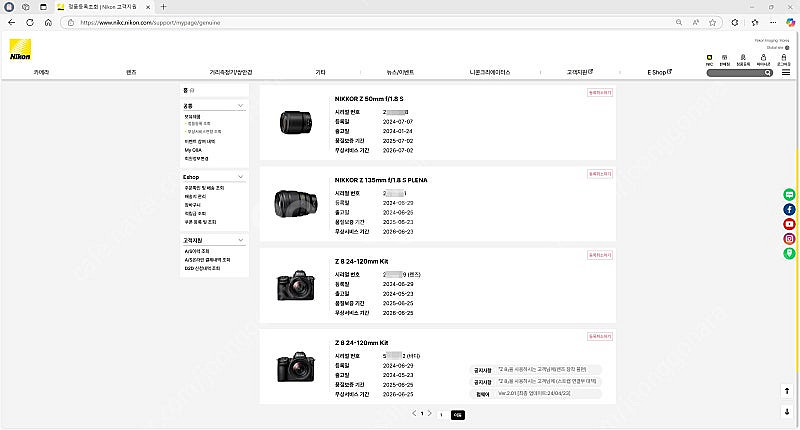Click the read aloud icon in address bar
The width and height of the screenshot is (800, 430).
[x=696, y=22]
